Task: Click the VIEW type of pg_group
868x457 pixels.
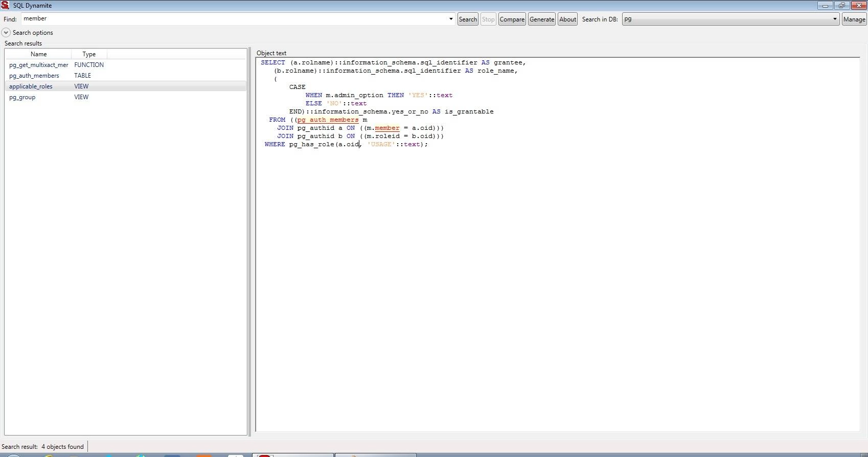Action: click(81, 97)
